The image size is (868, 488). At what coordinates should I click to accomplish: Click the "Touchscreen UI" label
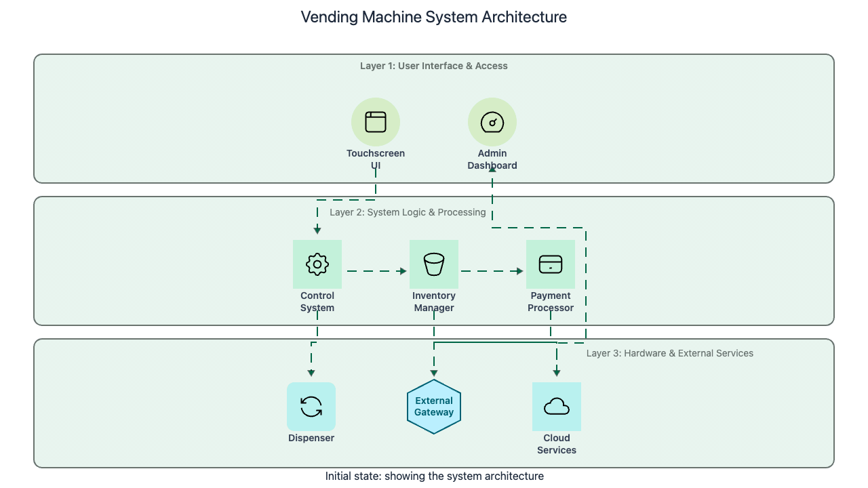376,159
